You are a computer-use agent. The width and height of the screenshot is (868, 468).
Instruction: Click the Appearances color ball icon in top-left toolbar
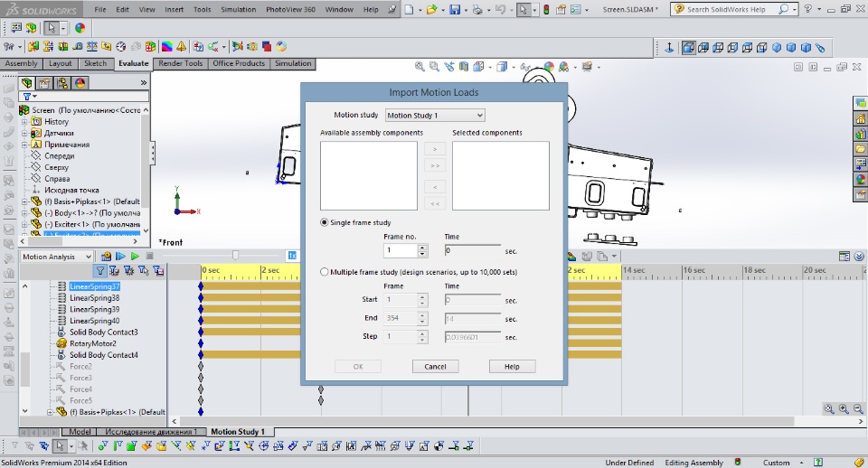80,28
